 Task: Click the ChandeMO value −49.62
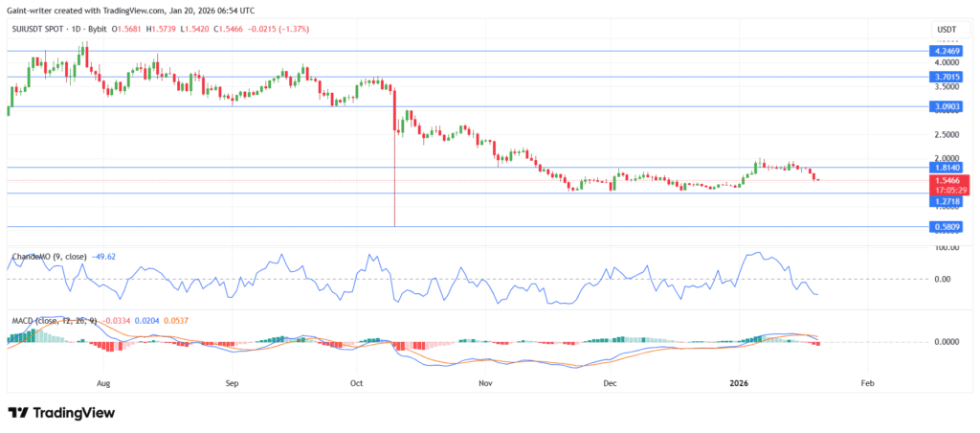(103, 257)
